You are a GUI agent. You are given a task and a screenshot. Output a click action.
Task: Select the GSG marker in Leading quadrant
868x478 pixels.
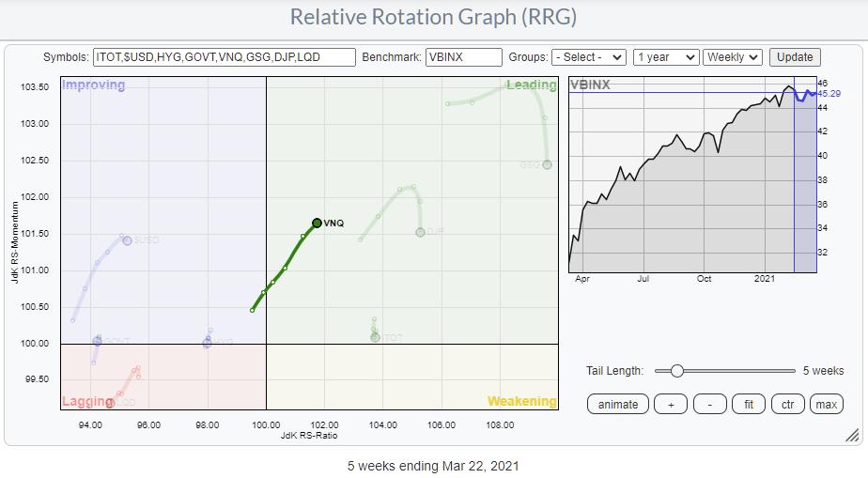[x=547, y=164]
